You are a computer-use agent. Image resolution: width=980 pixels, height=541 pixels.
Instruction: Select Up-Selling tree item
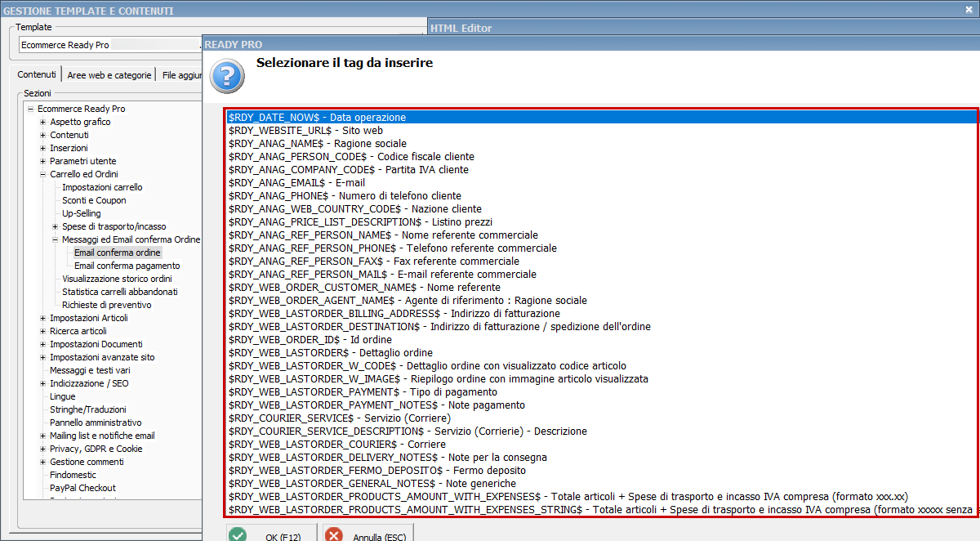(82, 213)
